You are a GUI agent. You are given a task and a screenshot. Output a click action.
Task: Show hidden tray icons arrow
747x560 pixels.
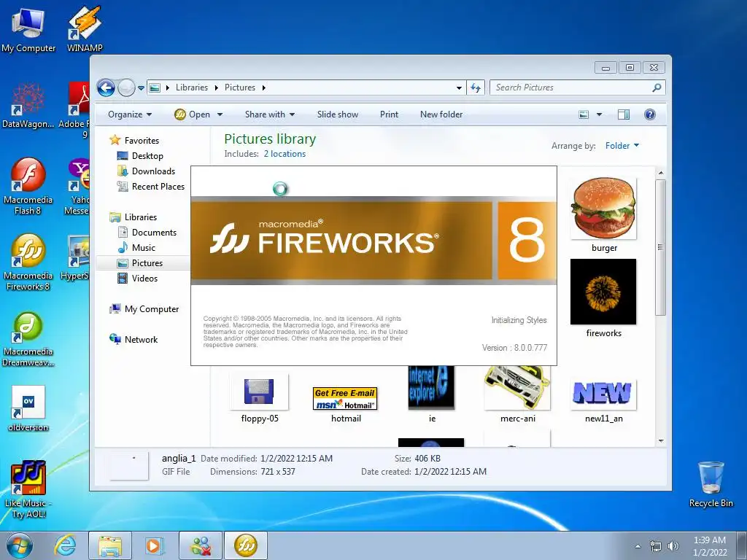[x=638, y=546]
